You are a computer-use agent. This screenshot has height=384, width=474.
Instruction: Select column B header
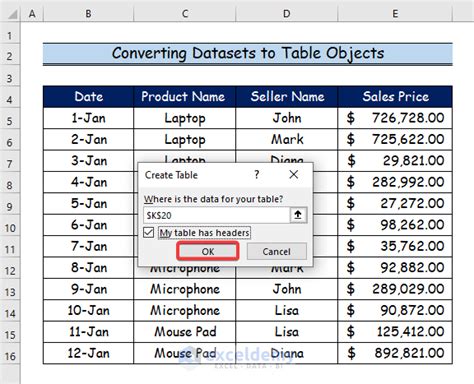click(88, 14)
